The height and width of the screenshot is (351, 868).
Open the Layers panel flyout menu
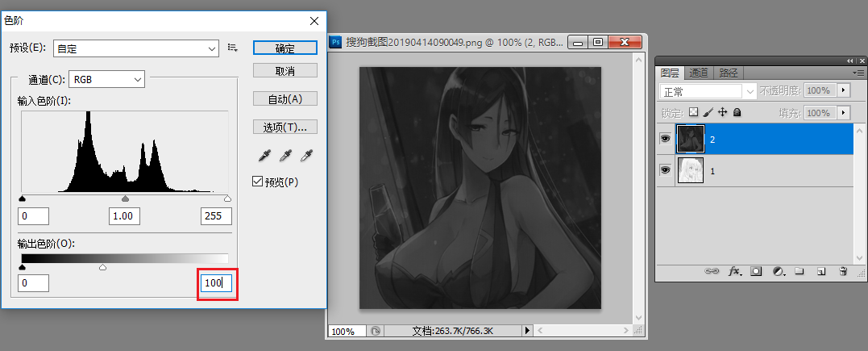(858, 73)
